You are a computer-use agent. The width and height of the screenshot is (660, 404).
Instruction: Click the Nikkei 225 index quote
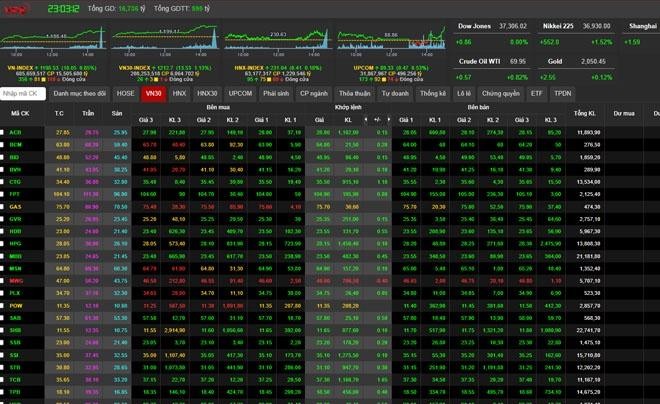[x=576, y=34]
